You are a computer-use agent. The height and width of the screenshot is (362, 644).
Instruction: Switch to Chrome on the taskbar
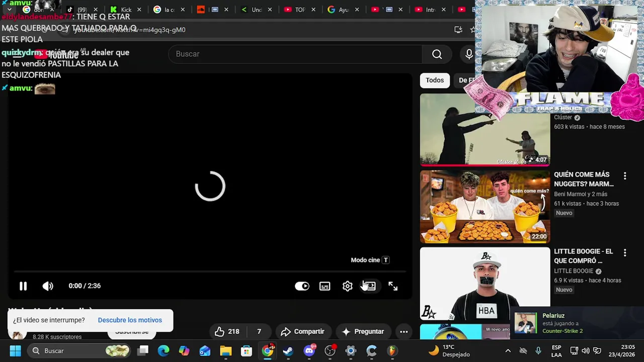click(268, 351)
